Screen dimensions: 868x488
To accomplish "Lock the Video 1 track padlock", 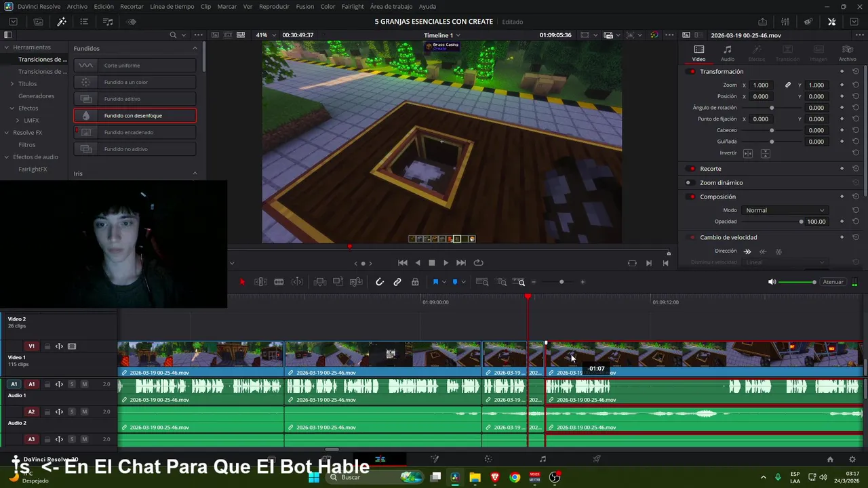I will pos(47,346).
